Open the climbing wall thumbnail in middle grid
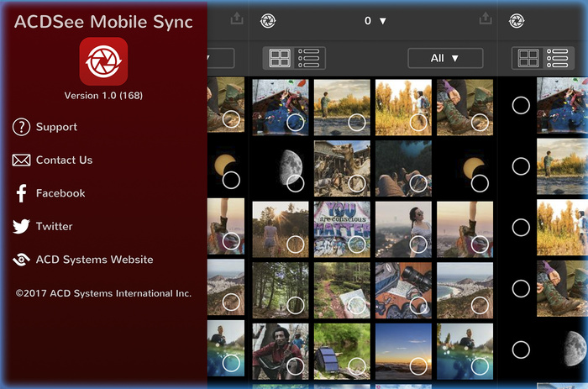This screenshot has width=588, height=389. tap(281, 108)
